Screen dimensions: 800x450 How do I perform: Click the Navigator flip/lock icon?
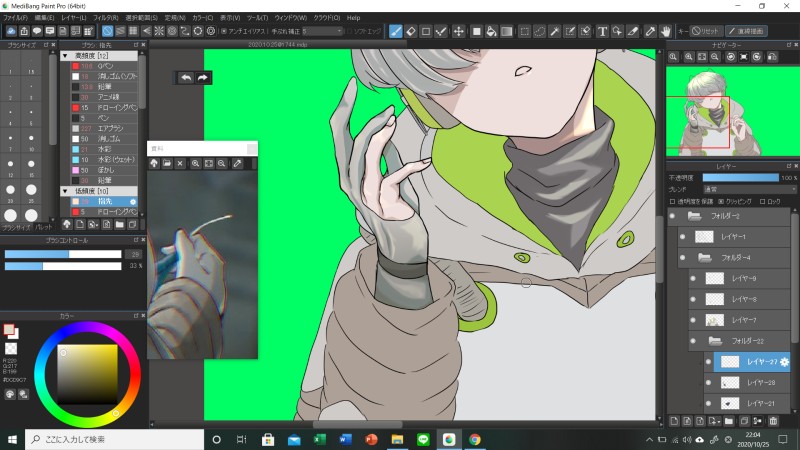772,57
